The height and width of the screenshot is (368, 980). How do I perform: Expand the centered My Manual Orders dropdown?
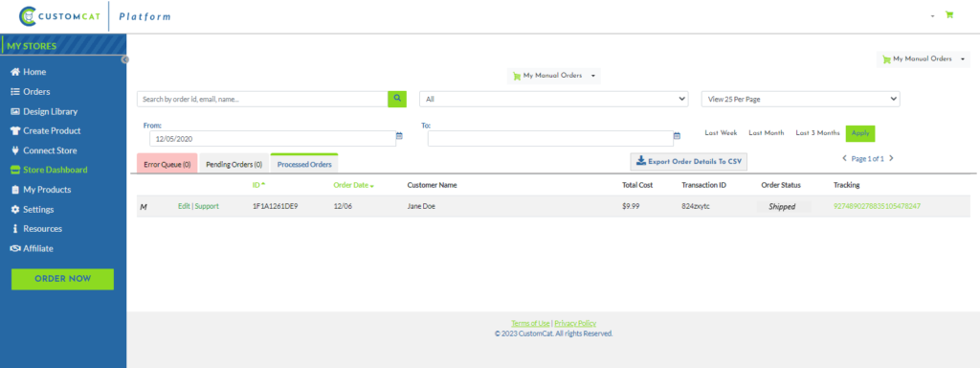tap(554, 76)
